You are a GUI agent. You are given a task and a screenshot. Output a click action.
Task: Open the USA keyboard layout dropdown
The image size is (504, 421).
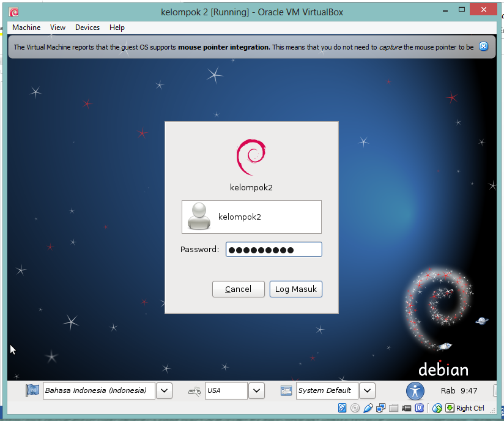pos(256,390)
